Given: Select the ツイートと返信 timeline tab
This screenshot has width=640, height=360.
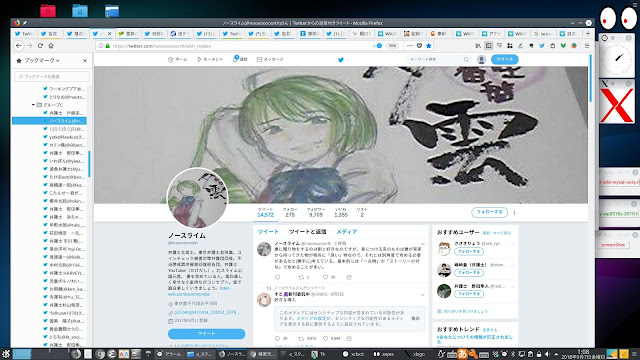Looking at the screenshot, I should (307, 231).
